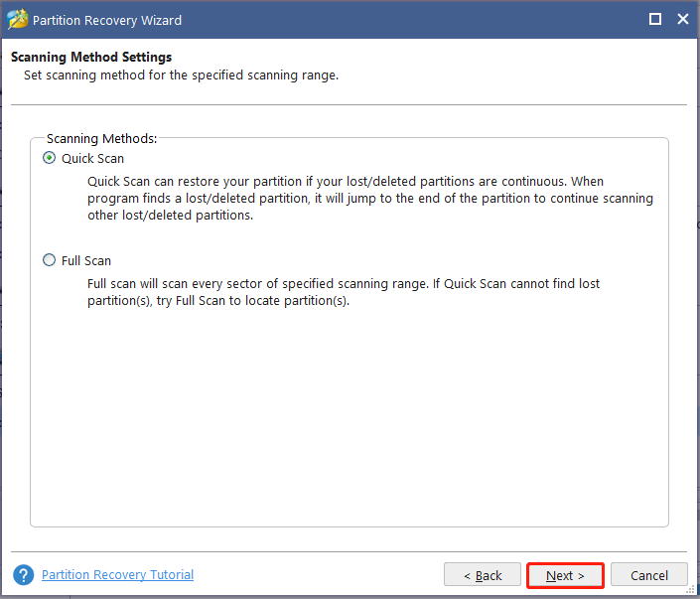Open the Partition Recovery Tutorial link
This screenshot has width=700, height=599.
(x=117, y=574)
